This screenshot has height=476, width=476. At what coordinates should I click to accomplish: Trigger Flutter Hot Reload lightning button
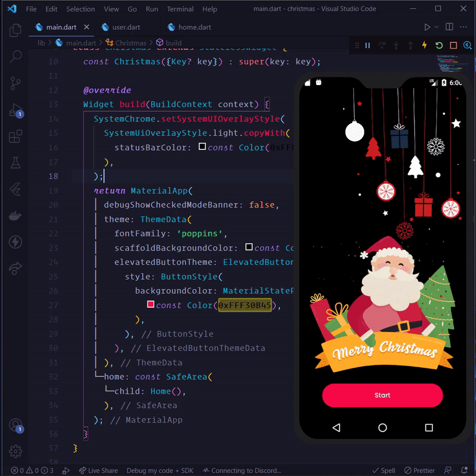click(x=424, y=45)
